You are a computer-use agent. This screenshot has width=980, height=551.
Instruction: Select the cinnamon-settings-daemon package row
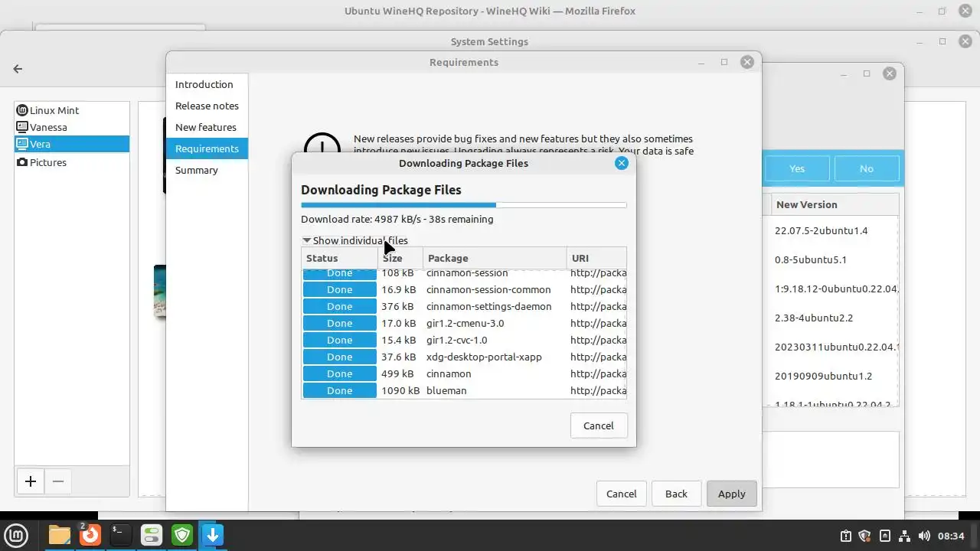pyautogui.click(x=464, y=306)
